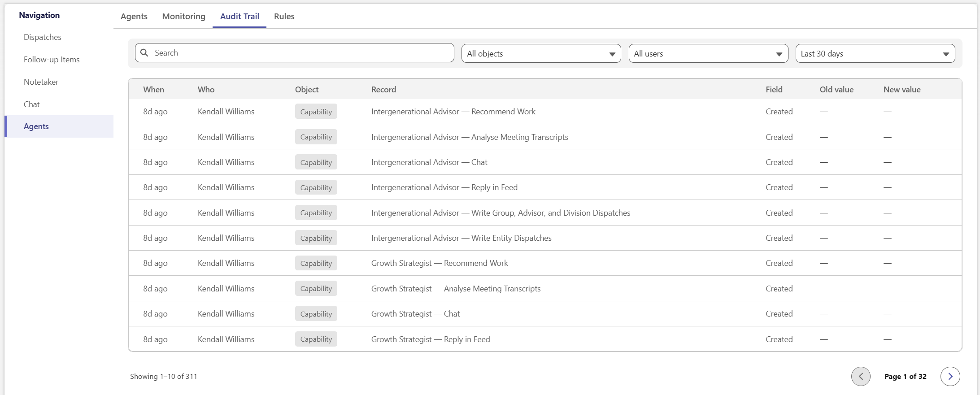The image size is (980, 395).
Task: Open the Rules tab
Action: tap(284, 17)
